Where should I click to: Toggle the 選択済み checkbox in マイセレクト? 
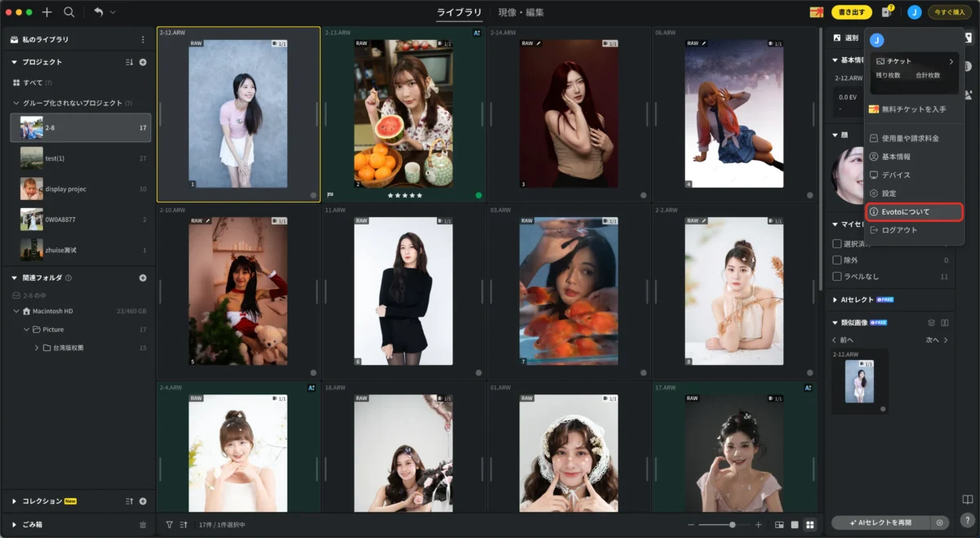tap(837, 243)
